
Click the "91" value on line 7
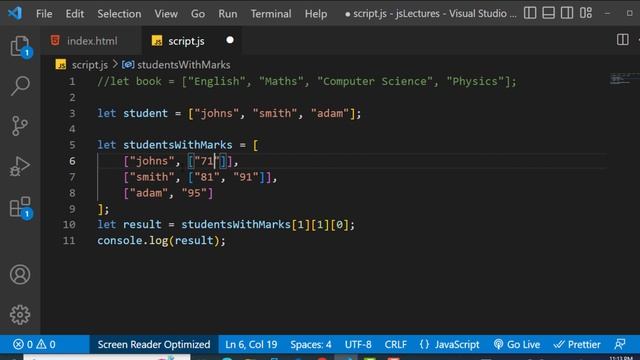click(x=246, y=177)
